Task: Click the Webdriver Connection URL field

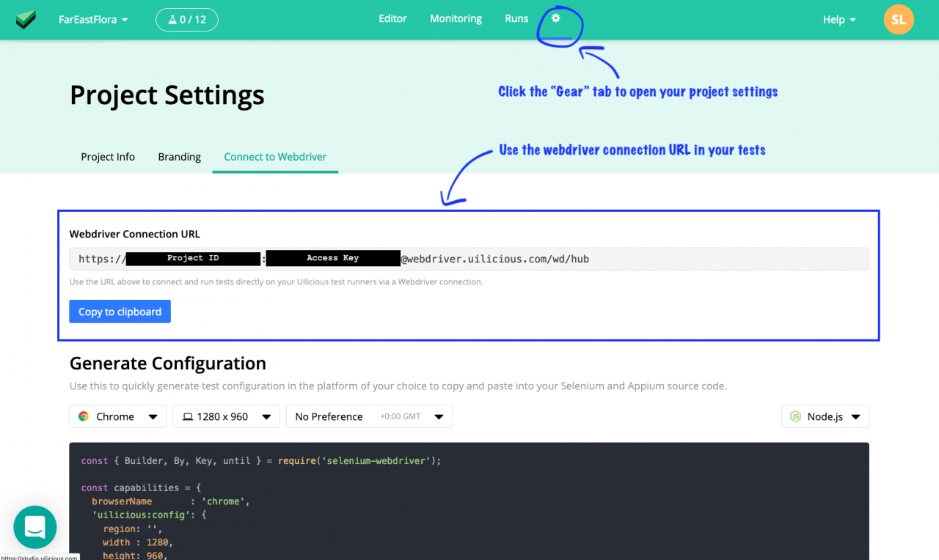Action: (469, 258)
